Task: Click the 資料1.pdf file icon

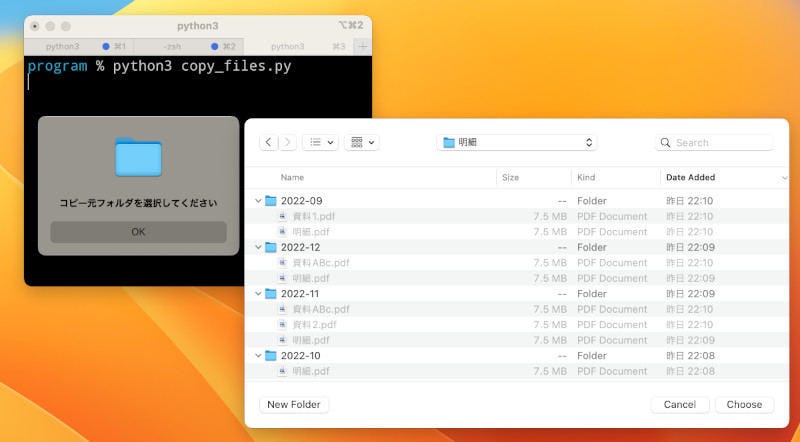Action: pyautogui.click(x=283, y=216)
